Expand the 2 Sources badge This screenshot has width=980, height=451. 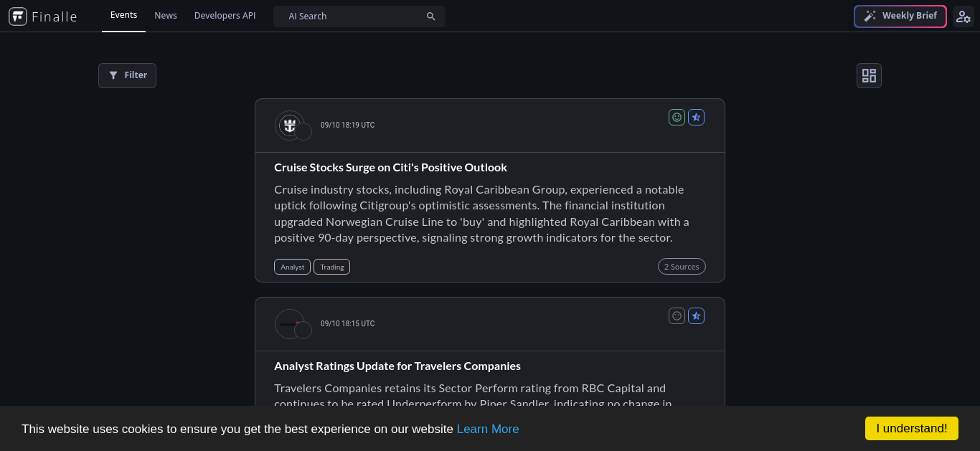(682, 267)
